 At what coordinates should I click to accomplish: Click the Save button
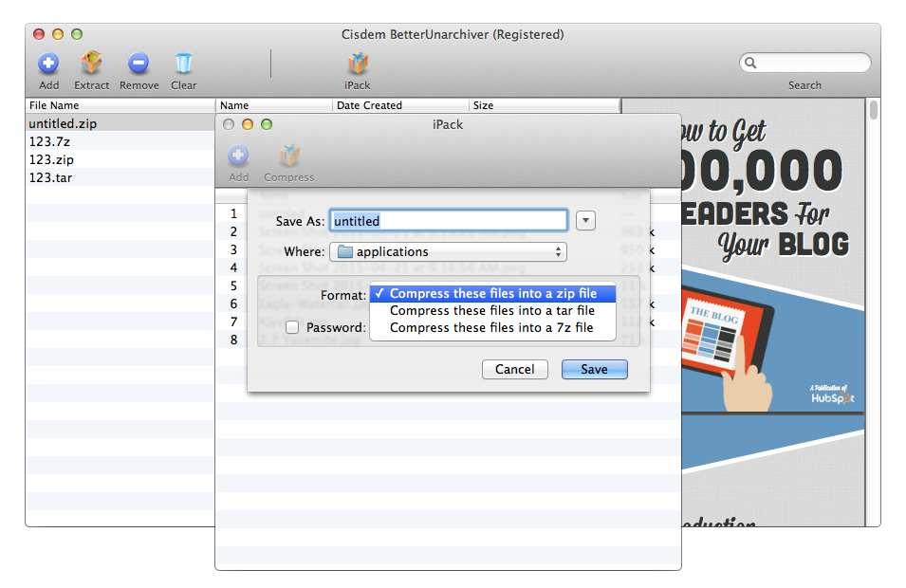[x=594, y=369]
